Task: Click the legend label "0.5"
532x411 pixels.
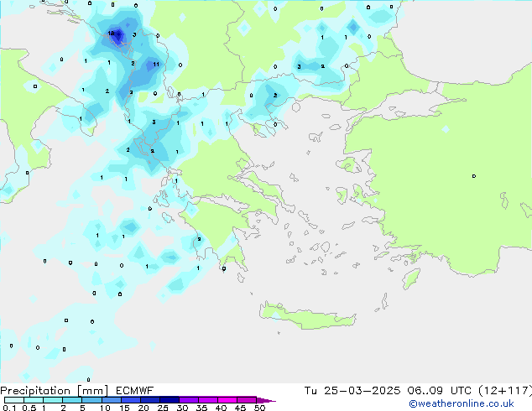Action: (x=29, y=408)
